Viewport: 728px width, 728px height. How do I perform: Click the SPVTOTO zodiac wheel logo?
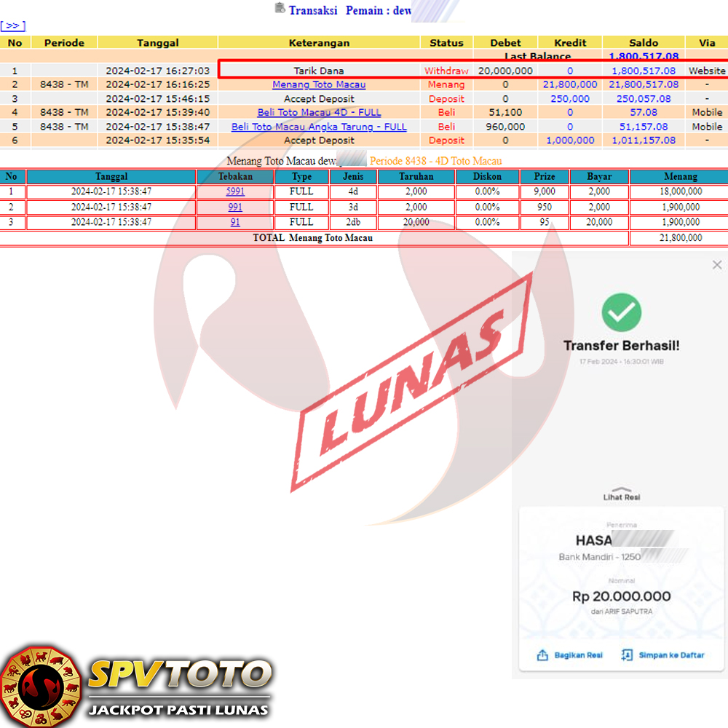(x=41, y=686)
